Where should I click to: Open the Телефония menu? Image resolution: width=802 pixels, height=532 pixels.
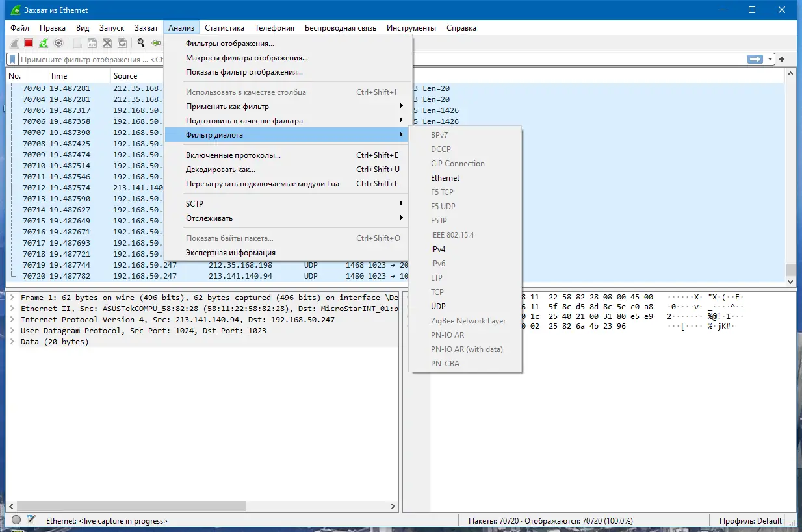click(274, 28)
